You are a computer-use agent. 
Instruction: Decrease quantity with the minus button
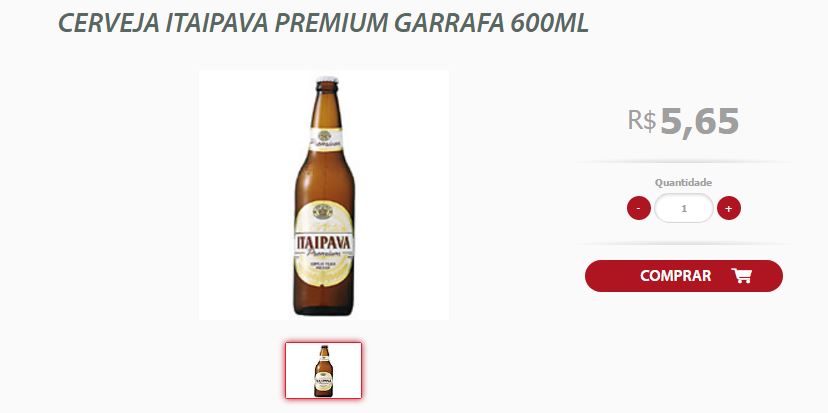point(638,208)
